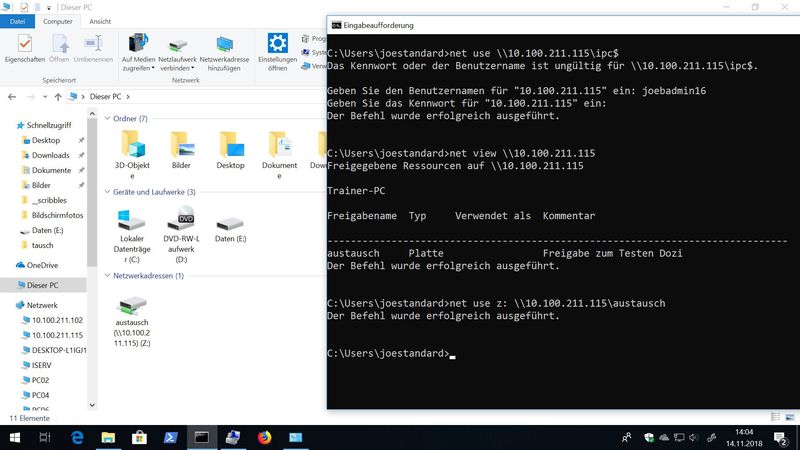
Task: Click Dieser PC in address bar
Action: click(105, 96)
